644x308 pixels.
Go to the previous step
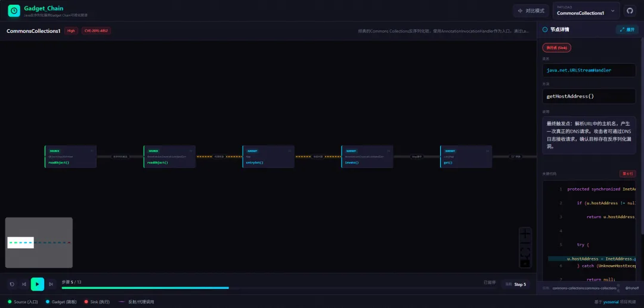tap(24, 284)
